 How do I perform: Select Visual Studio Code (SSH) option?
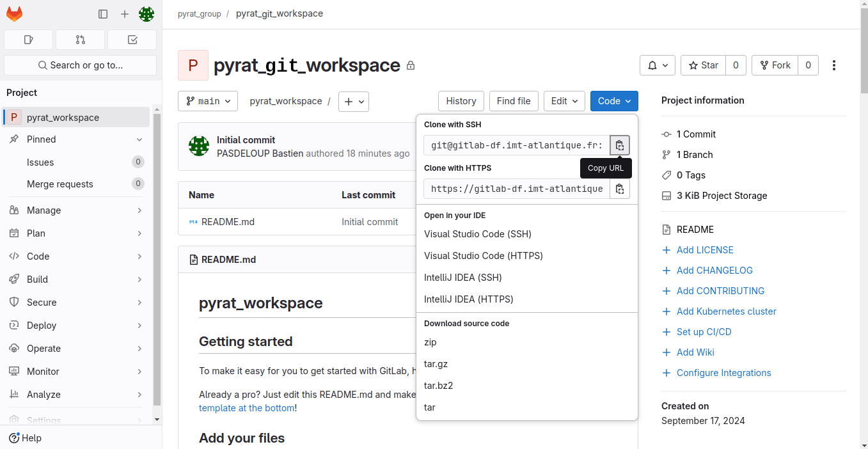(x=477, y=234)
